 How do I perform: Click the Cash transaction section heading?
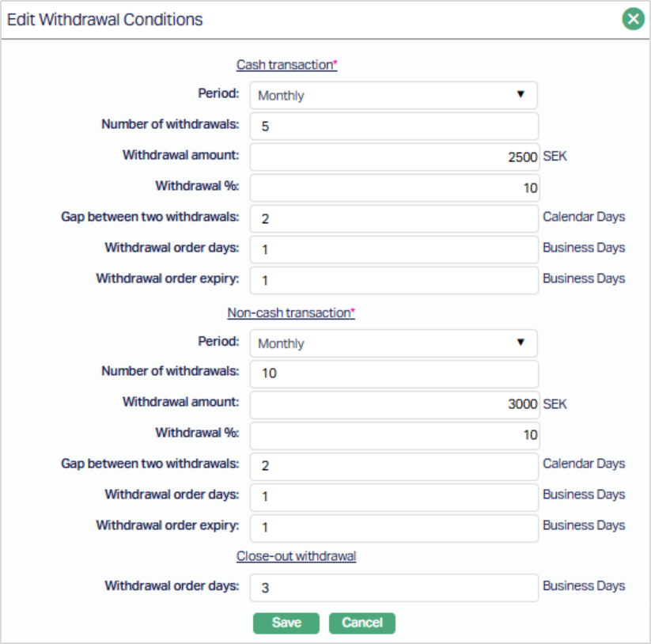(286, 66)
